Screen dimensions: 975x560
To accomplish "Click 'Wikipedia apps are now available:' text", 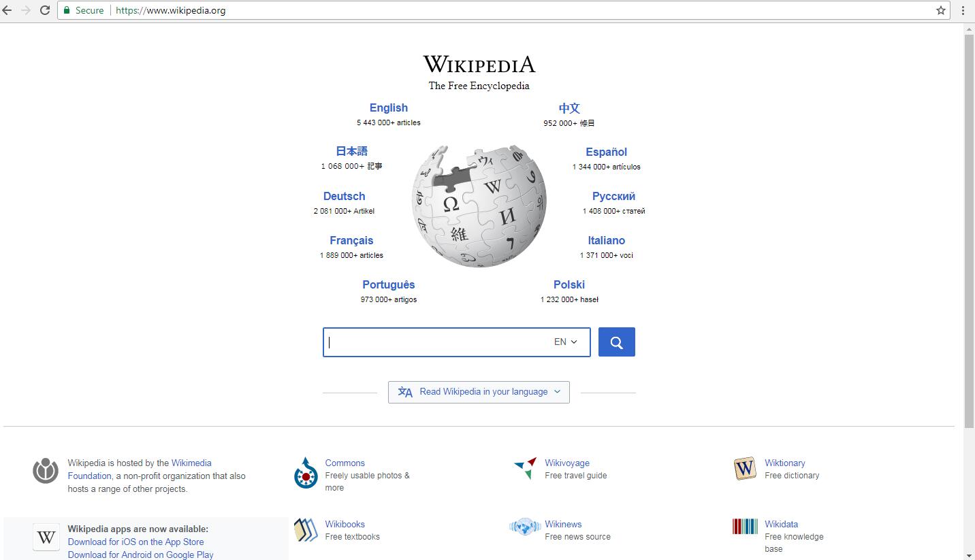I will pos(138,529).
